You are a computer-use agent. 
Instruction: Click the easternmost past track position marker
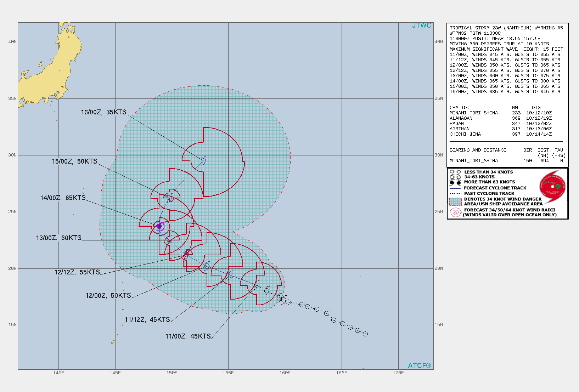click(x=365, y=334)
